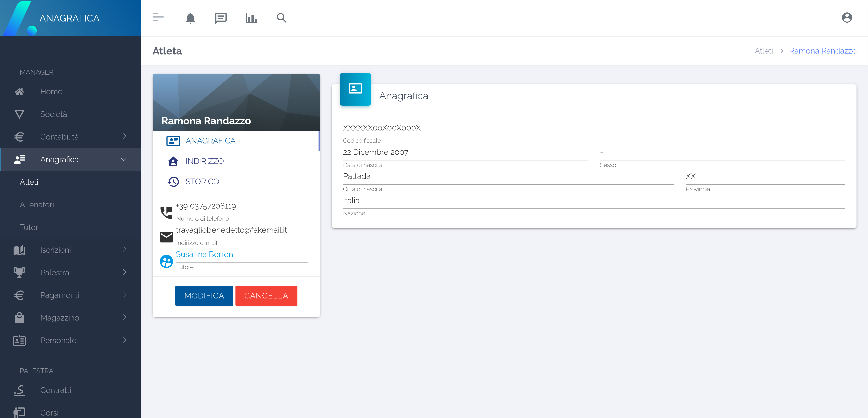This screenshot has width=868, height=418.
Task: Click the e-mail envelope icon
Action: point(167,237)
